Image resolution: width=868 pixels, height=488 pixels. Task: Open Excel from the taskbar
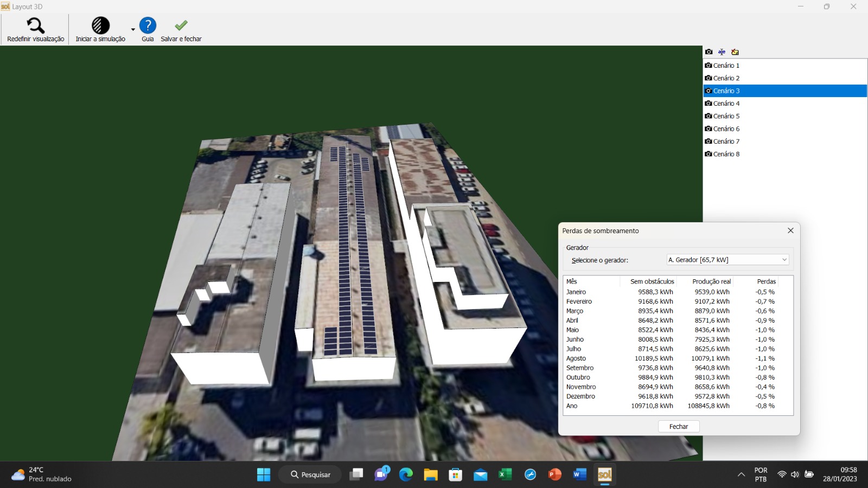tap(505, 475)
